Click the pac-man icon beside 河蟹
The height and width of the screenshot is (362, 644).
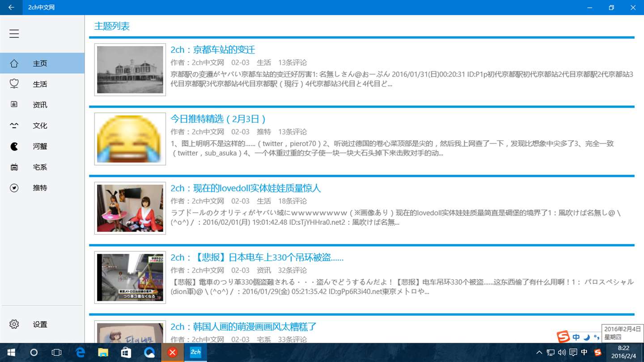(14, 146)
